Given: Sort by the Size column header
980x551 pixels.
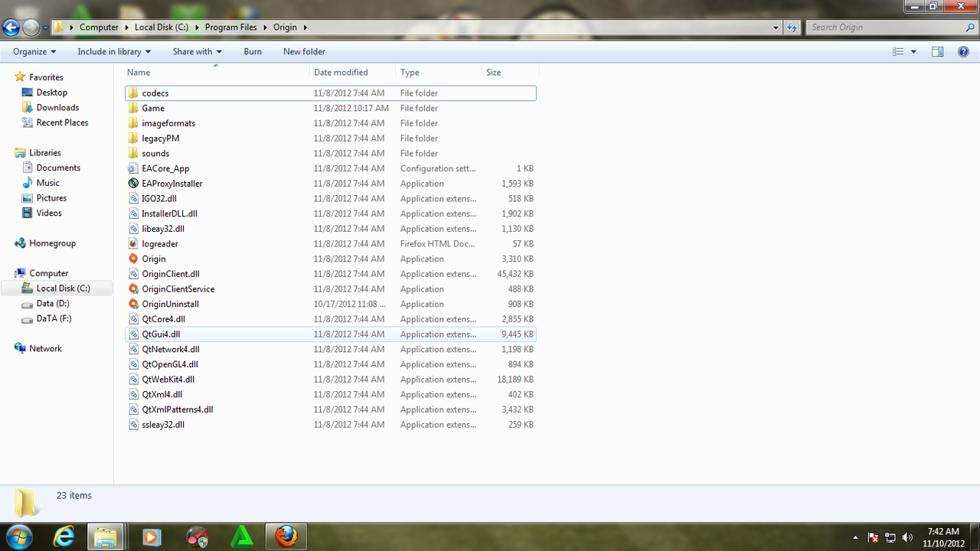Looking at the screenshot, I should 511,72.
